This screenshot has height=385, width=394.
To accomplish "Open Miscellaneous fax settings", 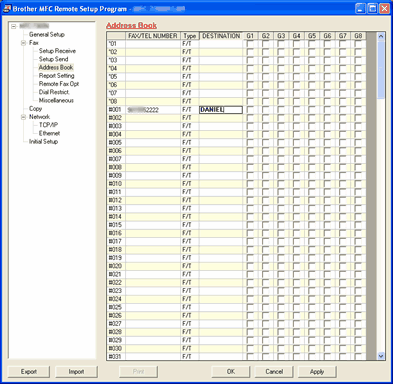I will [56, 100].
